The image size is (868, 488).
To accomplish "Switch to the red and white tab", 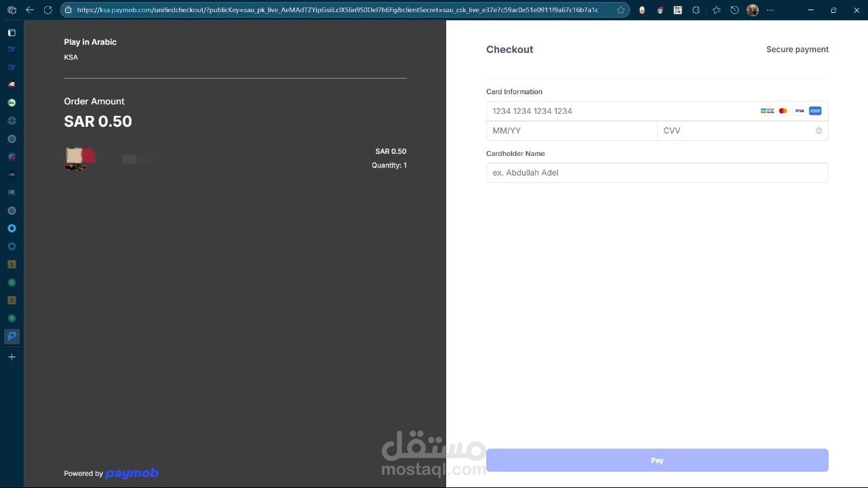I will coord(12,85).
